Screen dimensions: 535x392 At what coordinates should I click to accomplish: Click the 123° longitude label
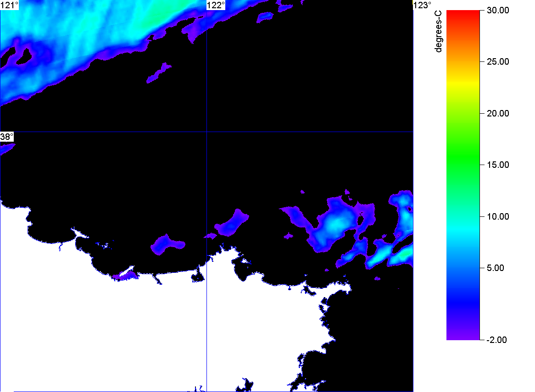click(423, 5)
